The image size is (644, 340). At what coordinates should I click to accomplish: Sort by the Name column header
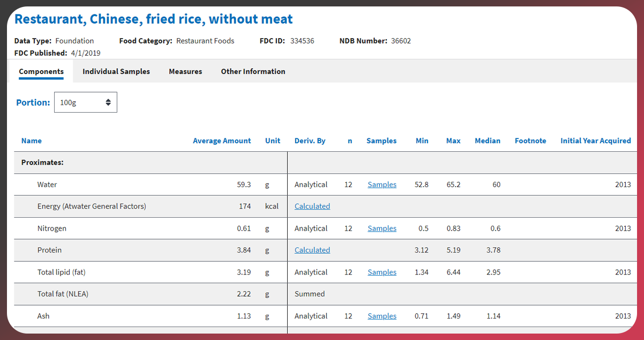[32, 141]
